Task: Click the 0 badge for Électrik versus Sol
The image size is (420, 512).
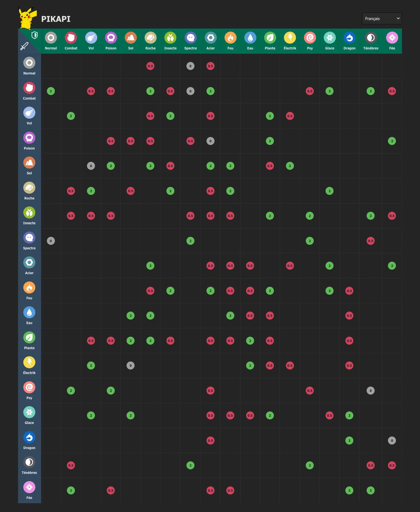Action: tap(131, 365)
